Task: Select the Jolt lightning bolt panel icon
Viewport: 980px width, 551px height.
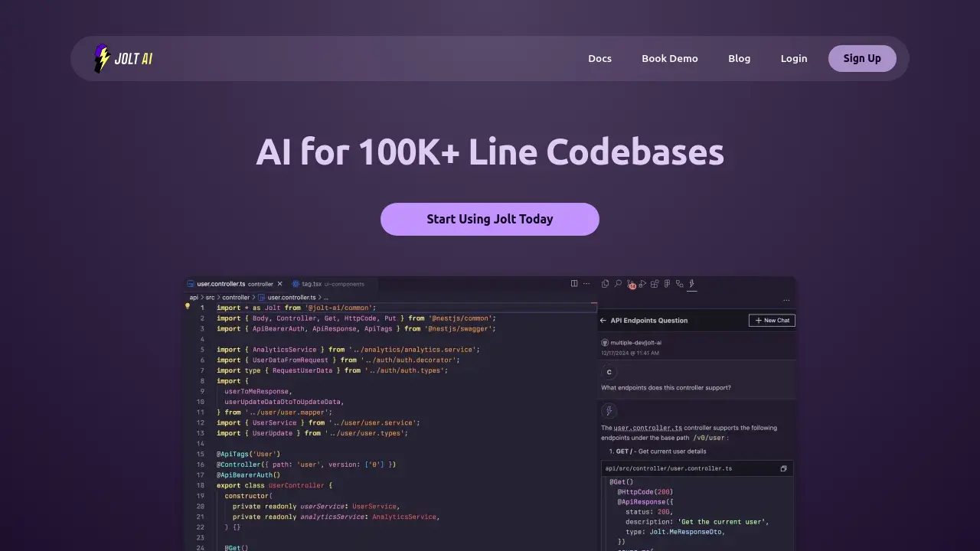Action: [692, 284]
